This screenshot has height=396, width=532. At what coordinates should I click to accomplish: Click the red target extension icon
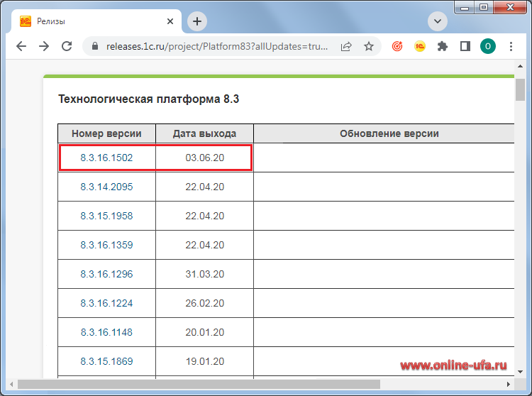point(397,46)
